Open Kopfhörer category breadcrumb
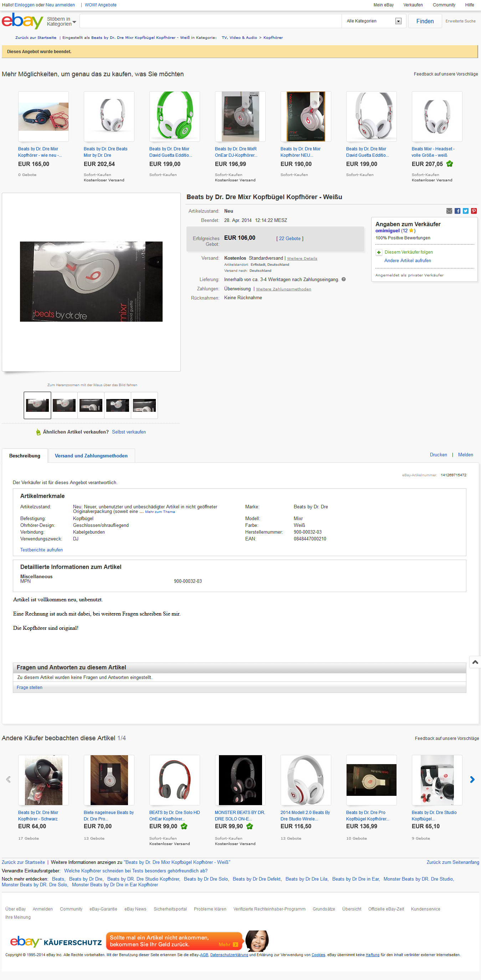The image size is (481, 980). 273,38
